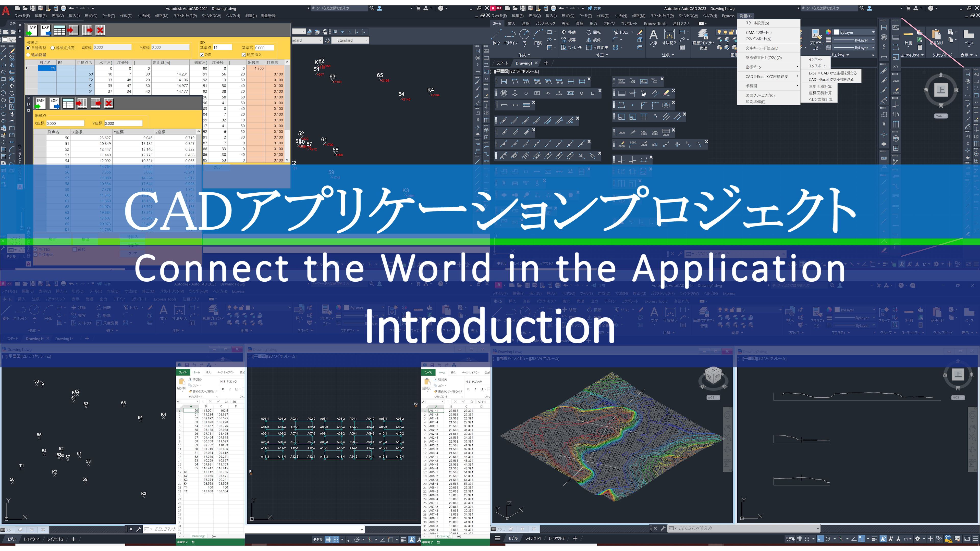Open the gear workspace settings in the bottom-right status bar

[917, 539]
